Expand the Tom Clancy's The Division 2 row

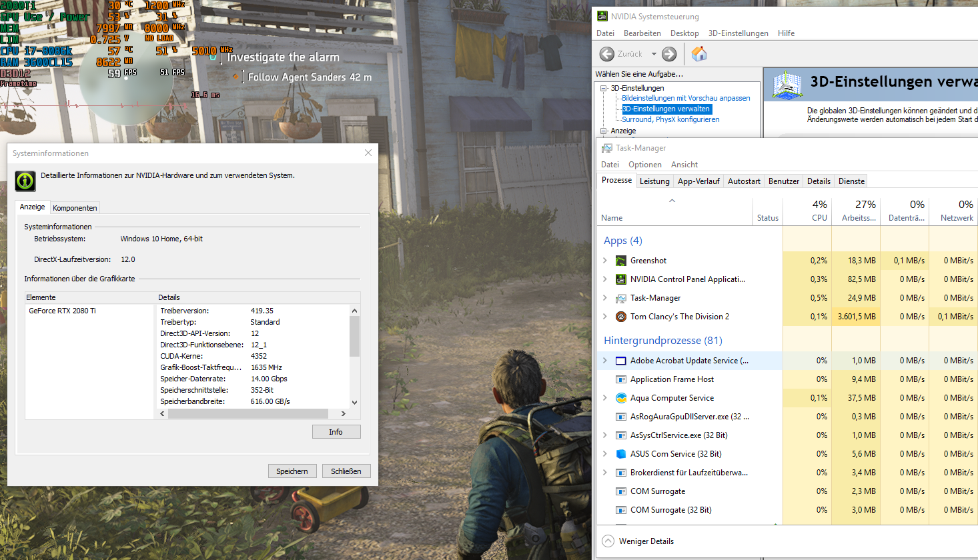605,317
